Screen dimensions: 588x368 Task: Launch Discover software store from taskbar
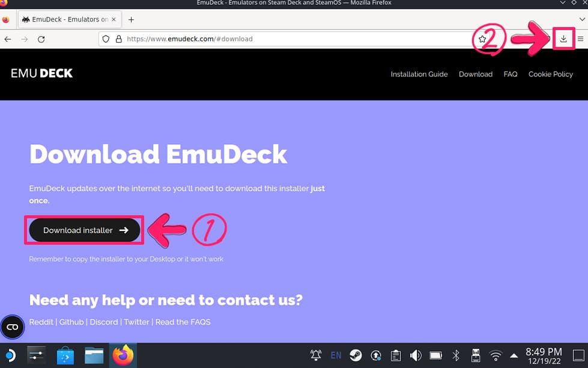pos(65,355)
